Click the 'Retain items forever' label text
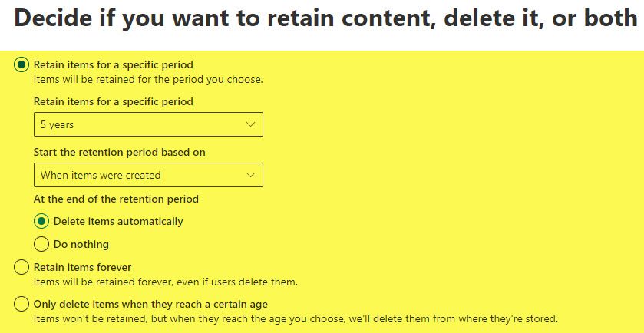This screenshot has width=644, height=333. click(x=83, y=267)
